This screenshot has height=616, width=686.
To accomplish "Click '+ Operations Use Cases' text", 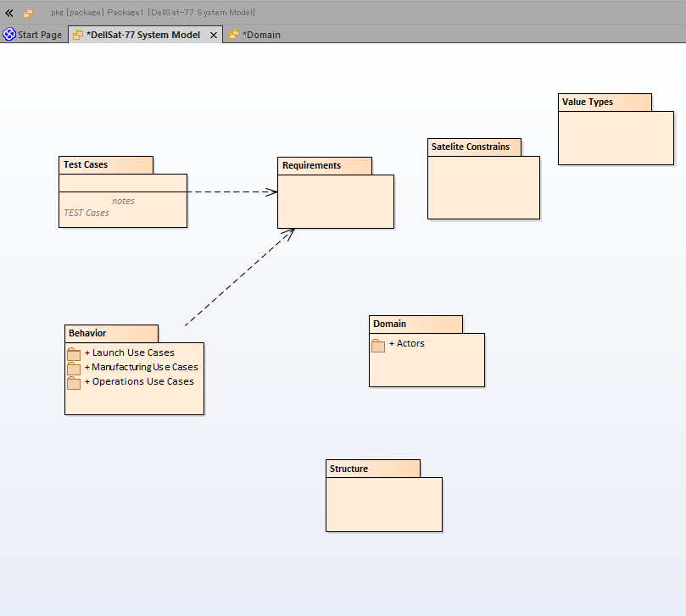I will (139, 381).
